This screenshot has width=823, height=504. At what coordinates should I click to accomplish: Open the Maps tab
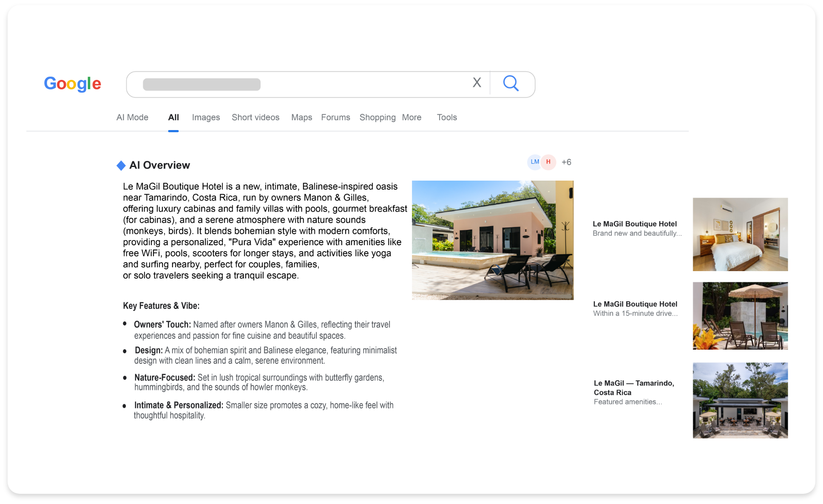[301, 117]
